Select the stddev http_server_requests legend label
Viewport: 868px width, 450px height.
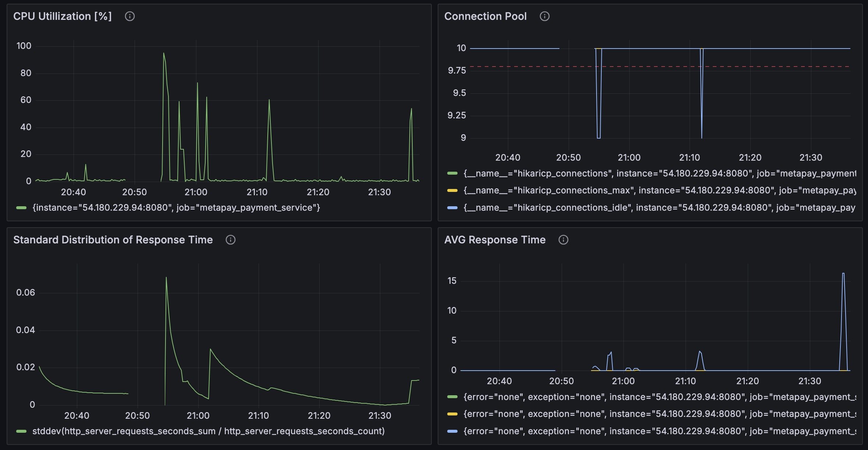click(208, 431)
